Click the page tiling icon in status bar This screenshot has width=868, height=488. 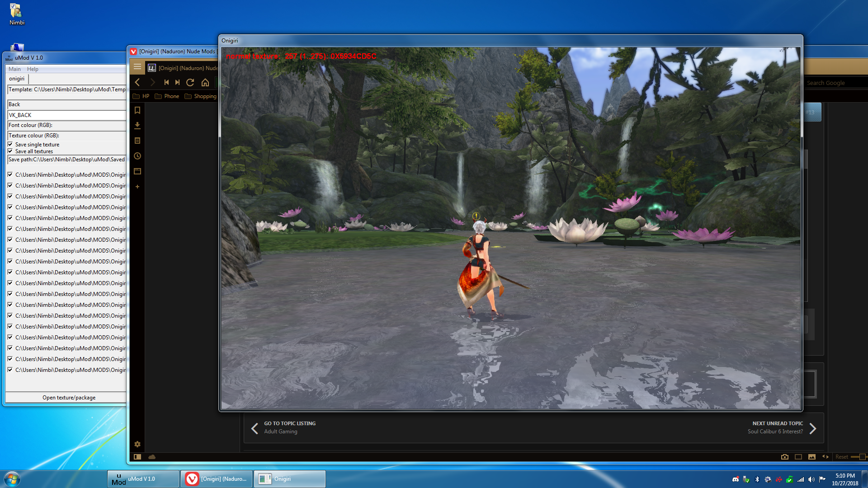coord(798,457)
